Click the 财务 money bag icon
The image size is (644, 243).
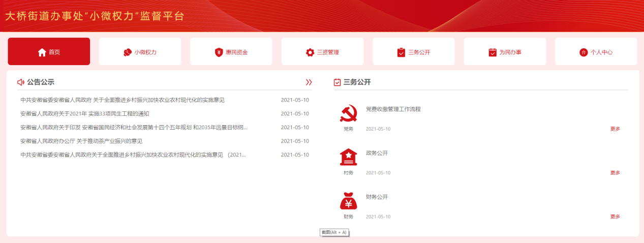pos(348,201)
